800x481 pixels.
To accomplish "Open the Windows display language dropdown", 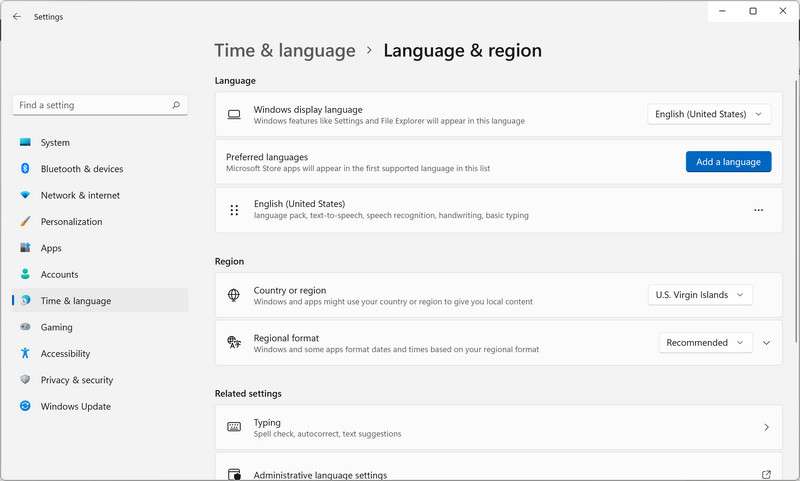I will 709,114.
